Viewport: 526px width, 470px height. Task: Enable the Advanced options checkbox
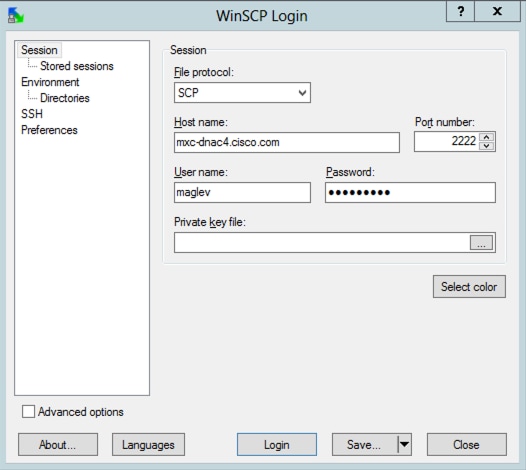(28, 412)
